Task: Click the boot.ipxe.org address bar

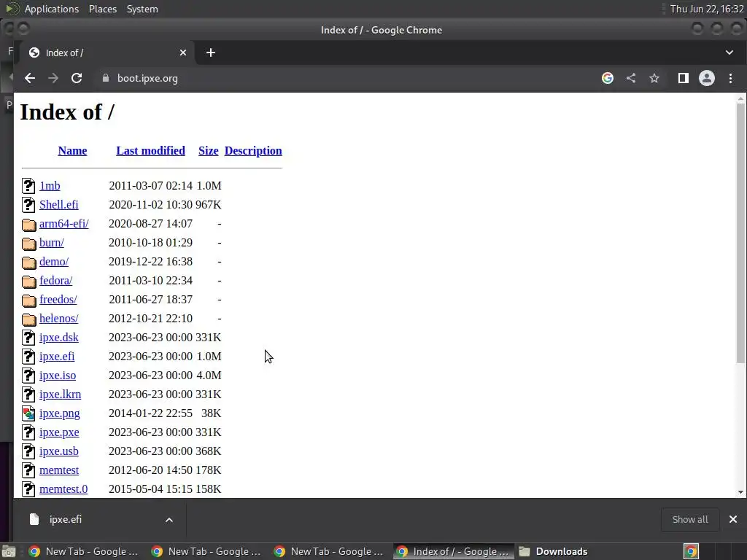Action: 343,78
